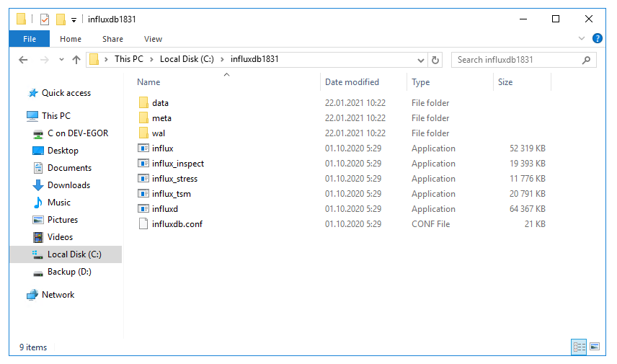Click the window title folder icon
The image size is (617, 364).
click(x=21, y=19)
